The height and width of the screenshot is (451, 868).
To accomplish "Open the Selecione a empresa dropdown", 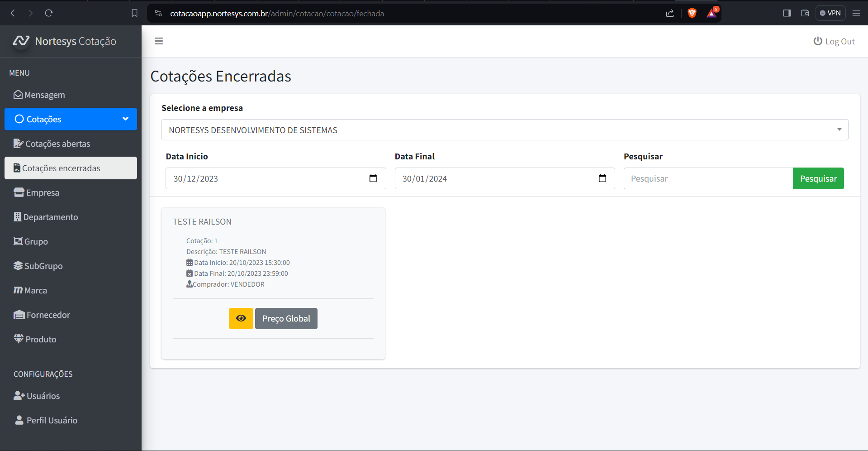I will [x=504, y=130].
